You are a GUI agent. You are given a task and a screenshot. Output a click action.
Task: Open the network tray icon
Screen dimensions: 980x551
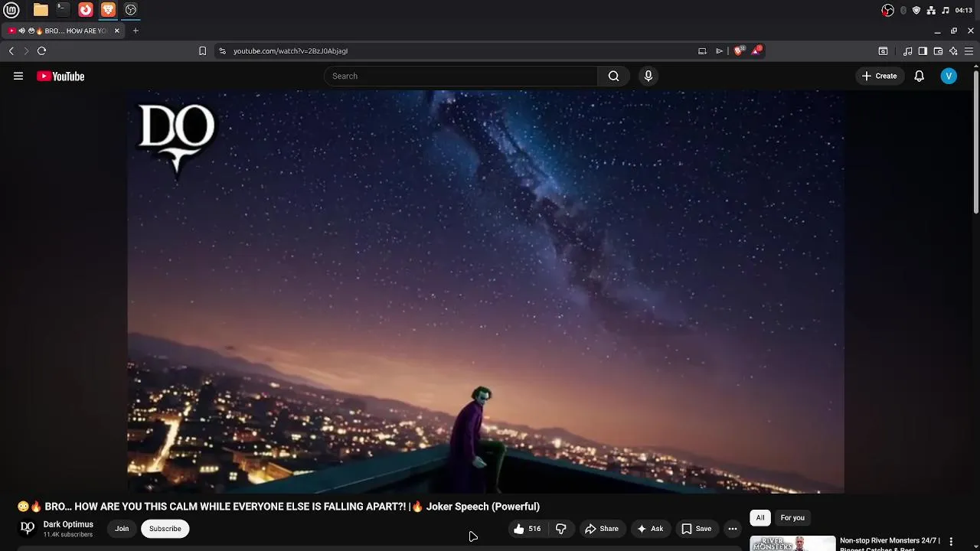coord(931,10)
